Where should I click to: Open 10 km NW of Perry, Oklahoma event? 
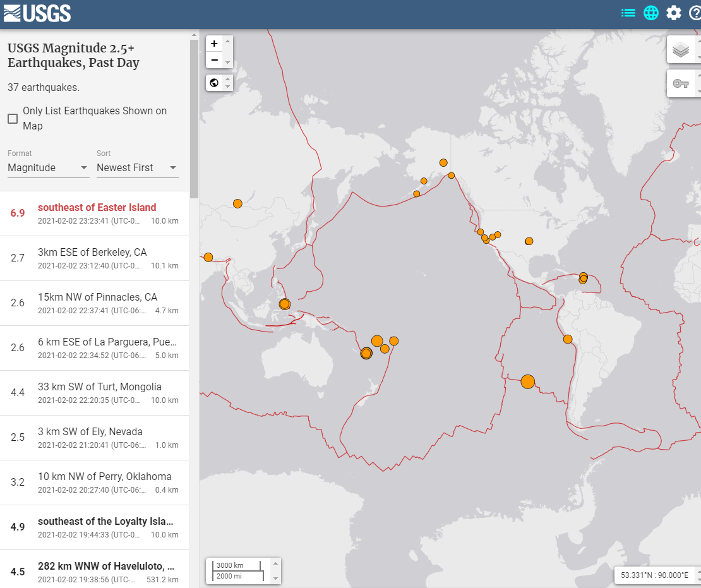coord(94,483)
